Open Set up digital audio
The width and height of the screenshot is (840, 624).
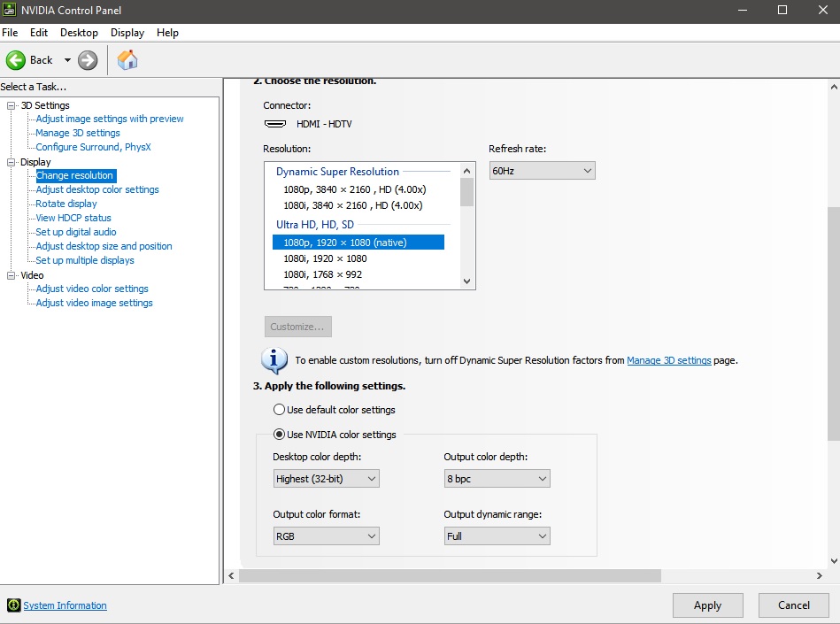coord(75,232)
